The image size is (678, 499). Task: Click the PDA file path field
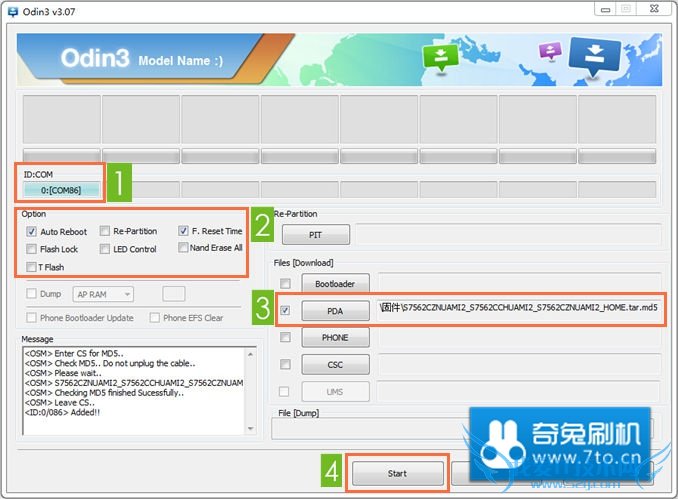[519, 309]
